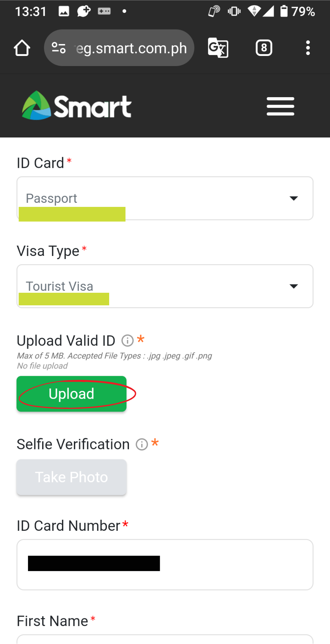Tap the smart.com.ph address bar

coord(119,48)
